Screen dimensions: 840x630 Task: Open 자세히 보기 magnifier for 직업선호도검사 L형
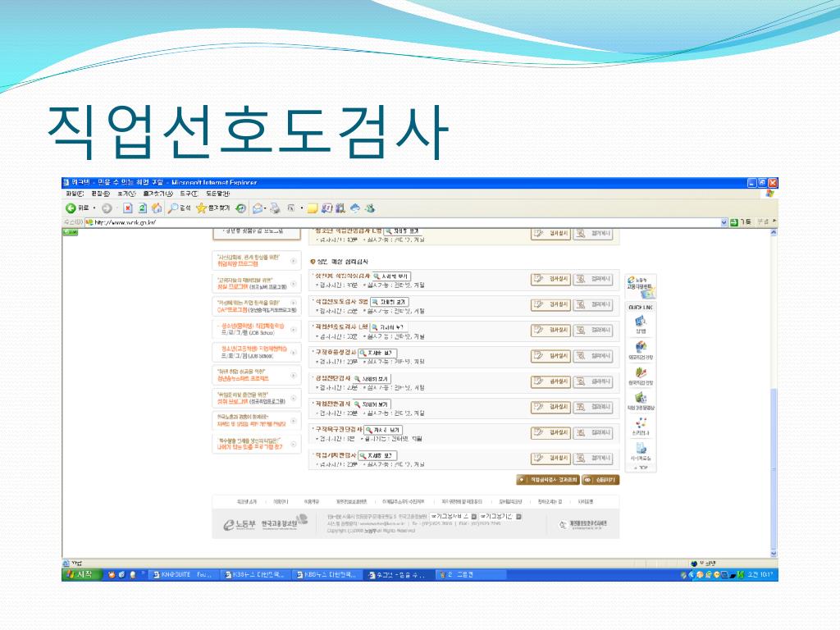coord(390,327)
